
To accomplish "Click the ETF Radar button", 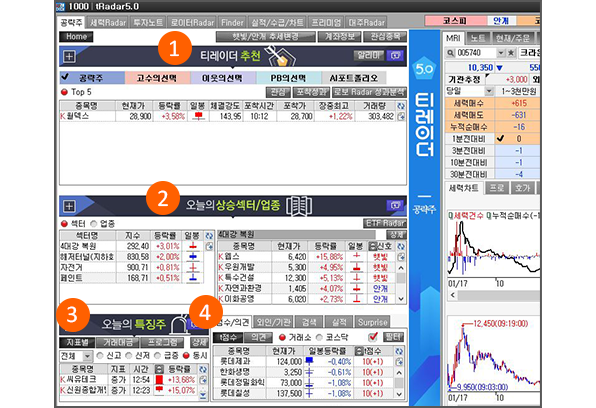I will click(x=385, y=223).
